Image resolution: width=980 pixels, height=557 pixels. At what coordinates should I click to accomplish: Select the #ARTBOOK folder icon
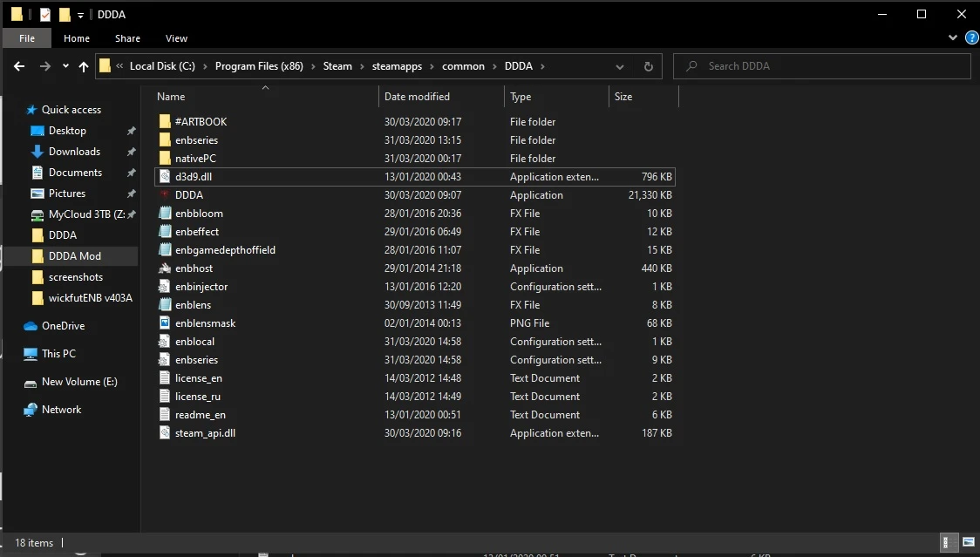pyautogui.click(x=165, y=121)
